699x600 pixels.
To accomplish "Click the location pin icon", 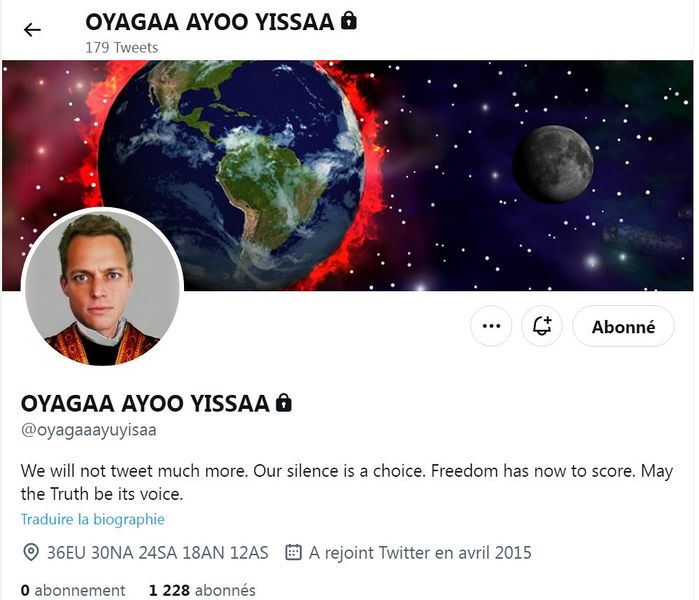I will pos(30,552).
